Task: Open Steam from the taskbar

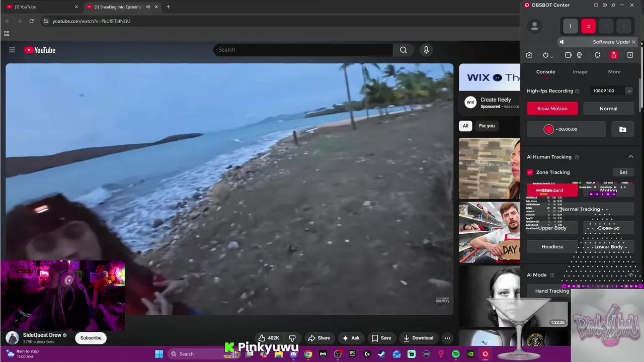Action: [x=382, y=354]
